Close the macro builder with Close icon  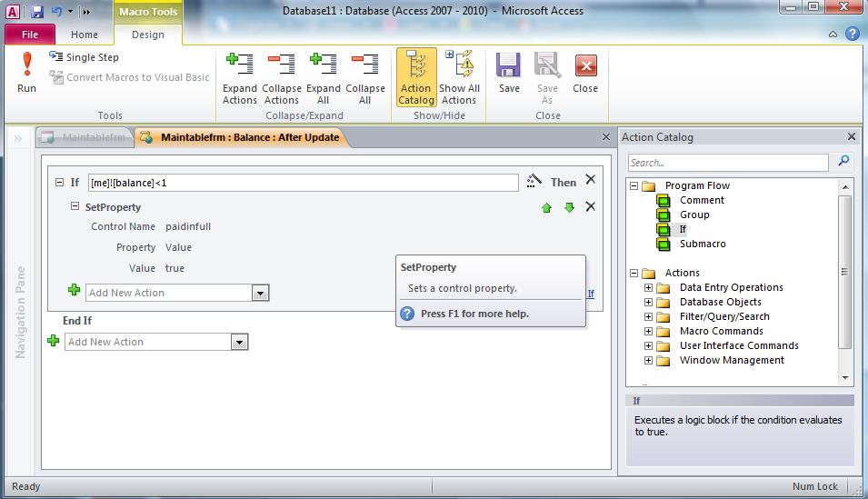click(585, 73)
